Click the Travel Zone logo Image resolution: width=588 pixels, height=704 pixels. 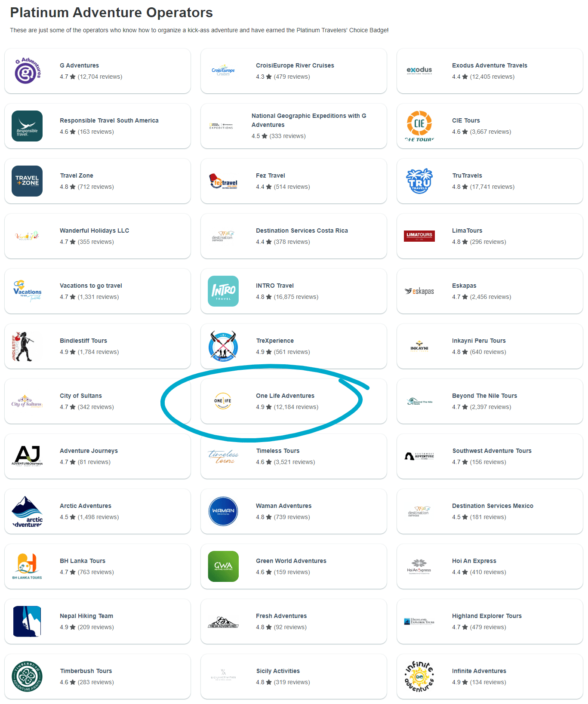click(x=27, y=181)
